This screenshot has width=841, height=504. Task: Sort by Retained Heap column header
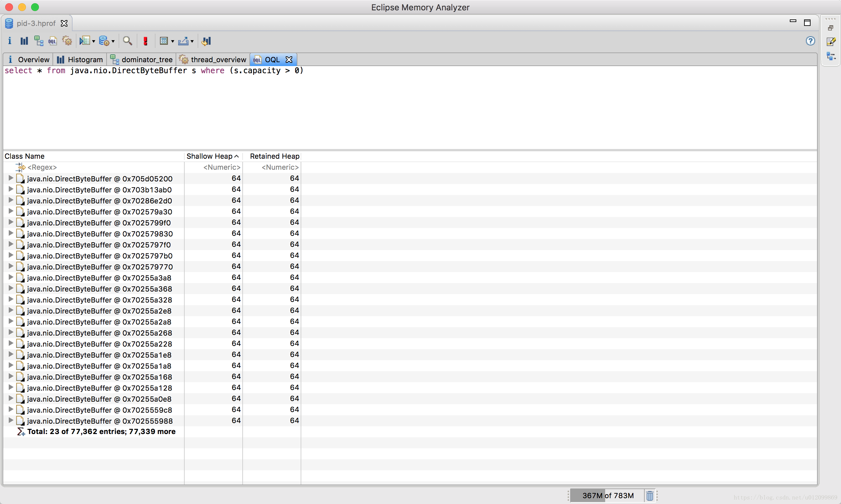(x=272, y=156)
